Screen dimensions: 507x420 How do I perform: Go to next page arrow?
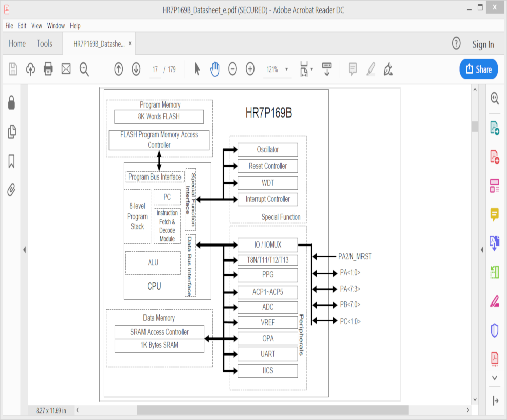click(136, 69)
